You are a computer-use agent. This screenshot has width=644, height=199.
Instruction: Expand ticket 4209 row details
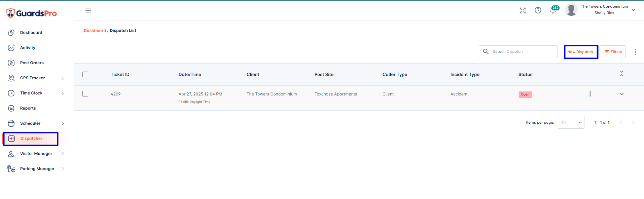click(622, 94)
